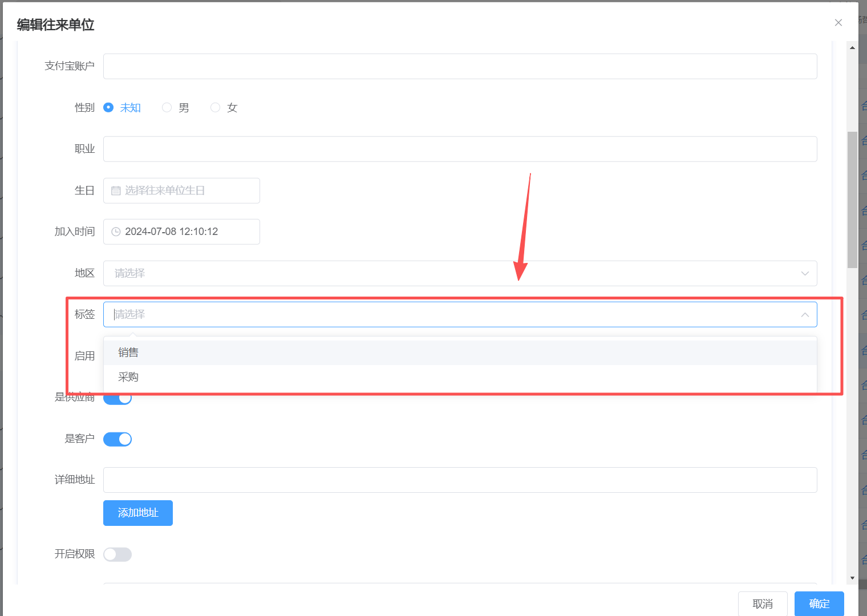The image size is (867, 616).
Task: Choose 采购 from the 标签 list
Action: coord(128,377)
